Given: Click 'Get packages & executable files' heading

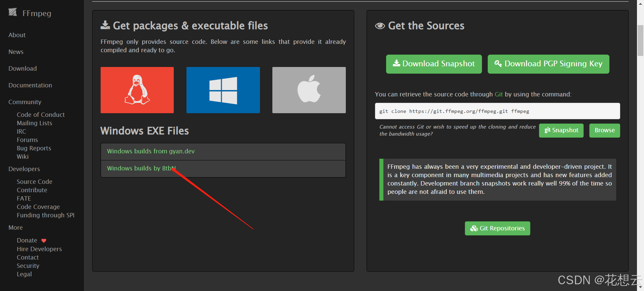Looking at the screenshot, I should pos(190,26).
